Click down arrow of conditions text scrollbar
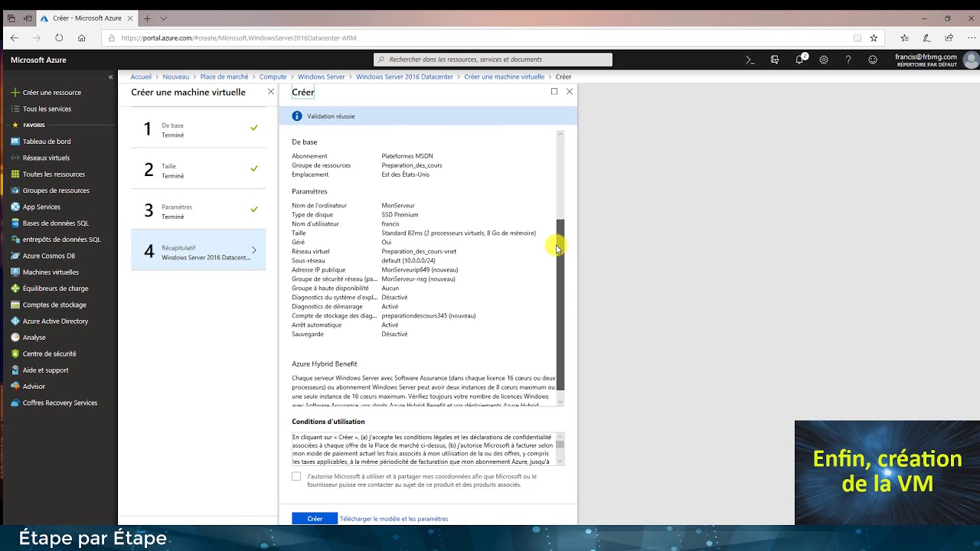The height and width of the screenshot is (551, 980). pyautogui.click(x=560, y=461)
